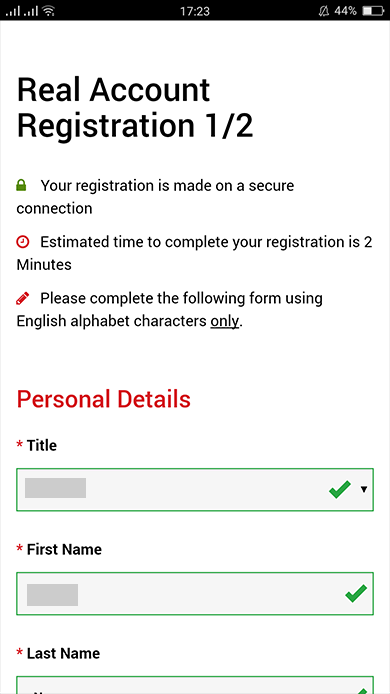Tap the muted notification bell icon in status bar
Image resolution: width=390 pixels, height=694 pixels.
324,11
